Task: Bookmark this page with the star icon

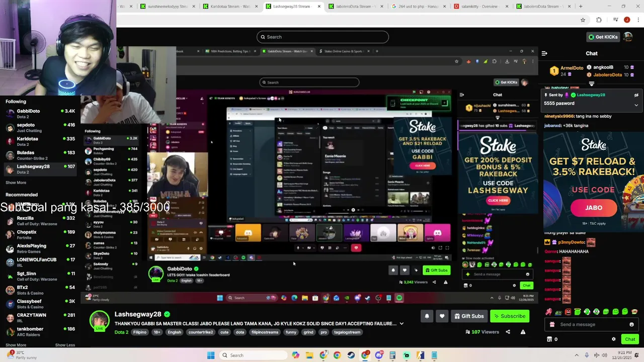Action: pyautogui.click(x=583, y=20)
